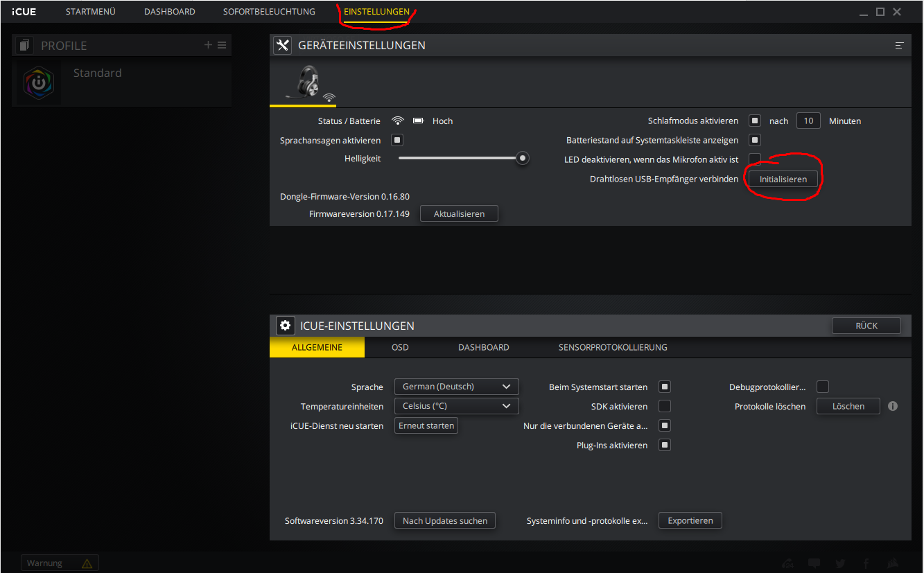The width and height of the screenshot is (924, 573).
Task: Toggle Plug-Ins aktivieren checkbox
Action: click(x=665, y=445)
